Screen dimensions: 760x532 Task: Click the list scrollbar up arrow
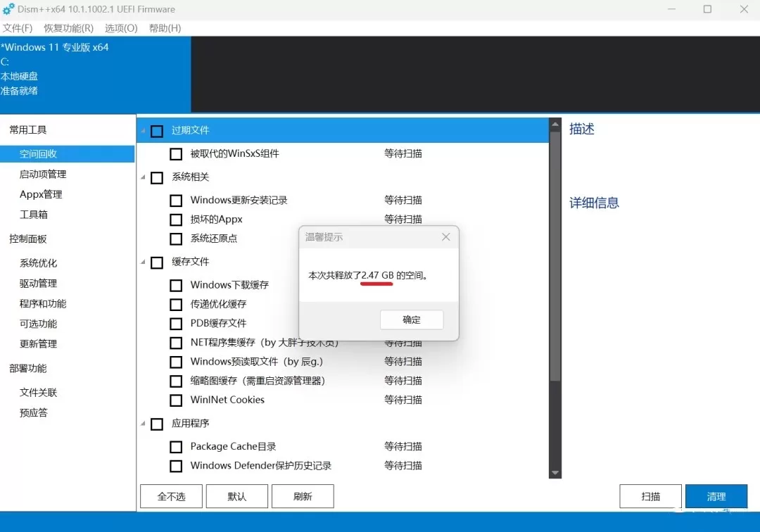pos(555,125)
